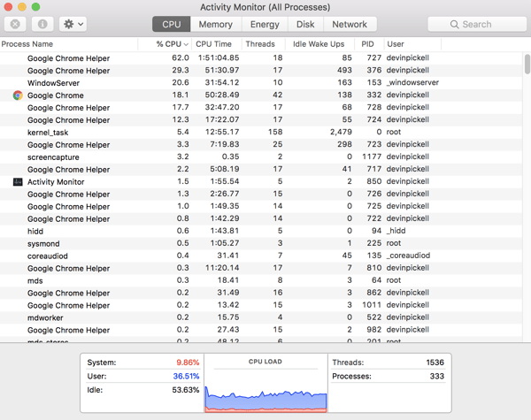Viewport: 531px width, 420px height.
Task: Click into the Search input field
Action: point(477,25)
